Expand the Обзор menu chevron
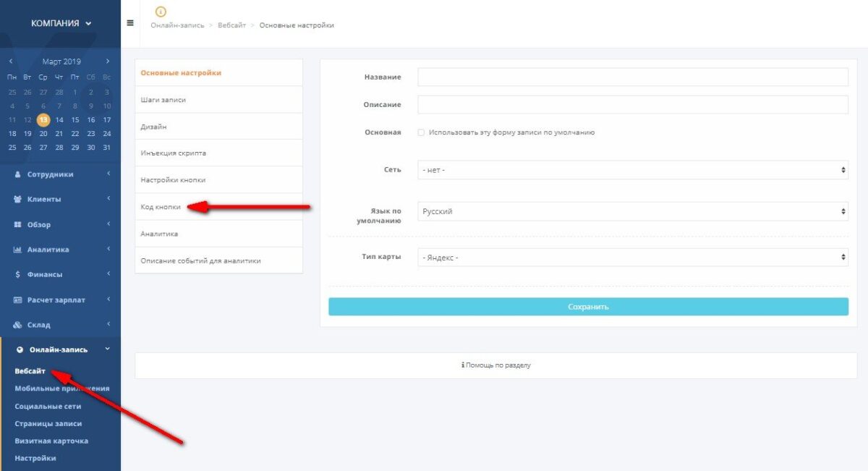868x471 pixels. [x=108, y=224]
